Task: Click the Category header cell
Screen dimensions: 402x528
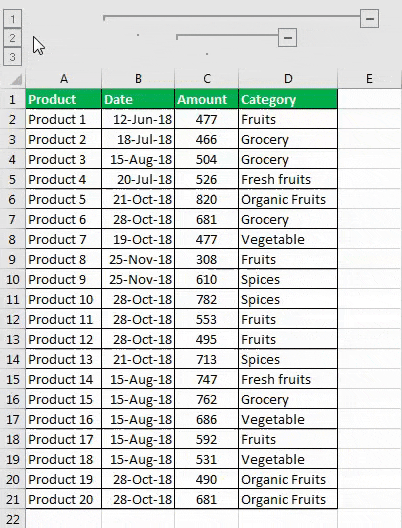Action: (x=288, y=99)
